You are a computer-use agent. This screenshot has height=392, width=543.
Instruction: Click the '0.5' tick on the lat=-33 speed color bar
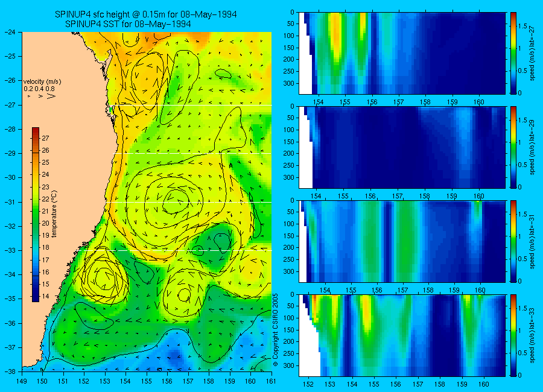tap(523, 353)
